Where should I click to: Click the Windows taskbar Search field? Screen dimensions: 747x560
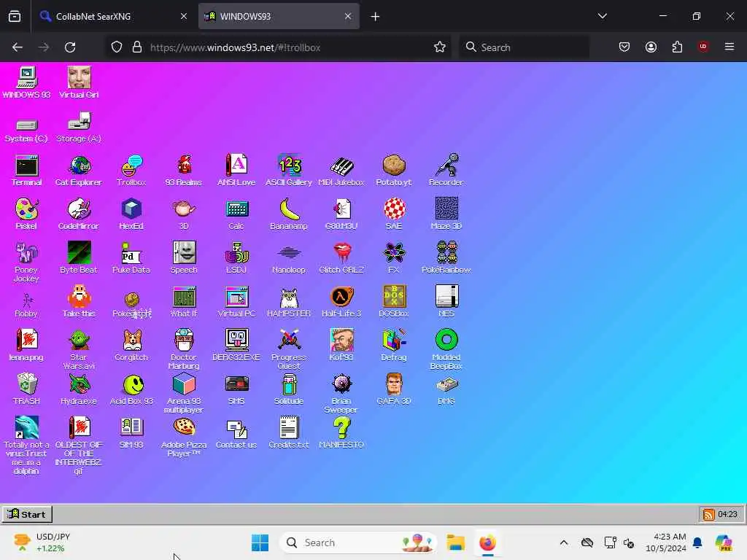pos(358,542)
